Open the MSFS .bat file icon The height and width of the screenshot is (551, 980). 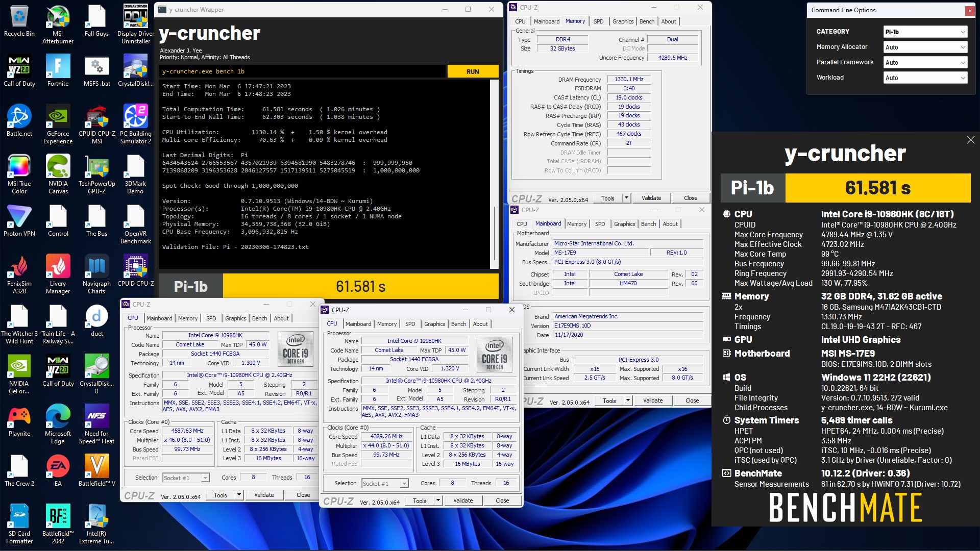point(96,71)
